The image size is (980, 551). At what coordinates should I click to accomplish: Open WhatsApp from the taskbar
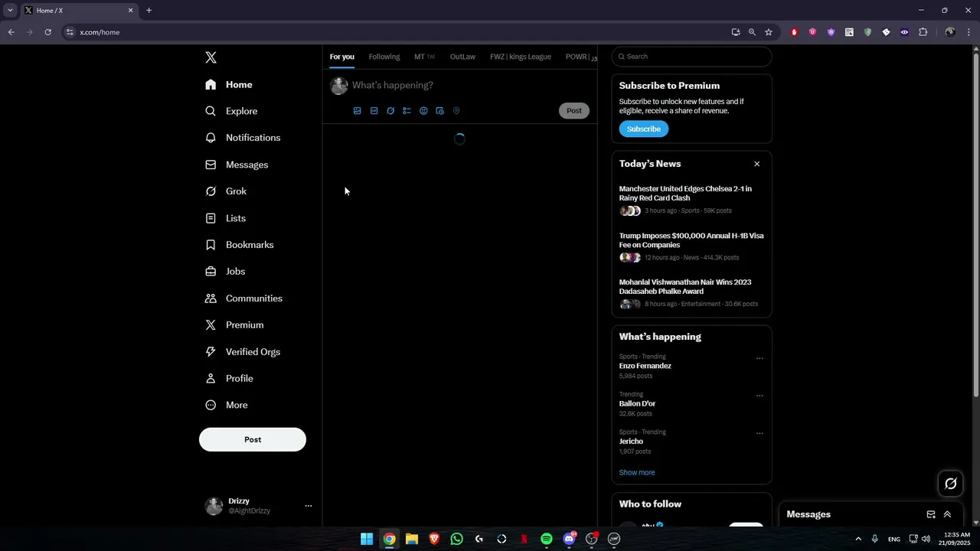[457, 539]
